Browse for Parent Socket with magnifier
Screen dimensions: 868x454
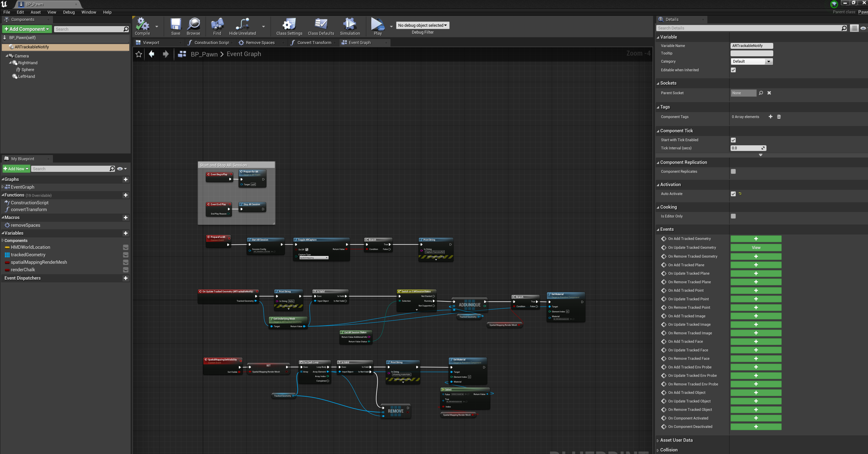[761, 93]
